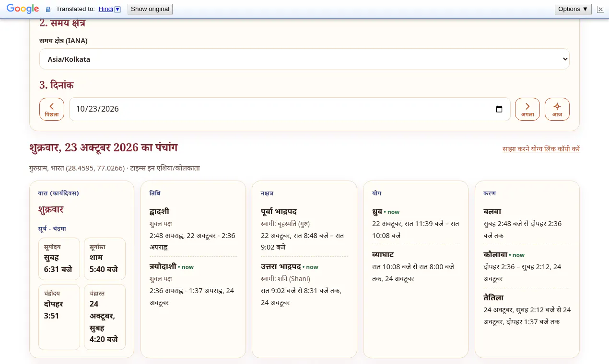Click the स्वामी: शनि (Shani) text

coord(285,279)
